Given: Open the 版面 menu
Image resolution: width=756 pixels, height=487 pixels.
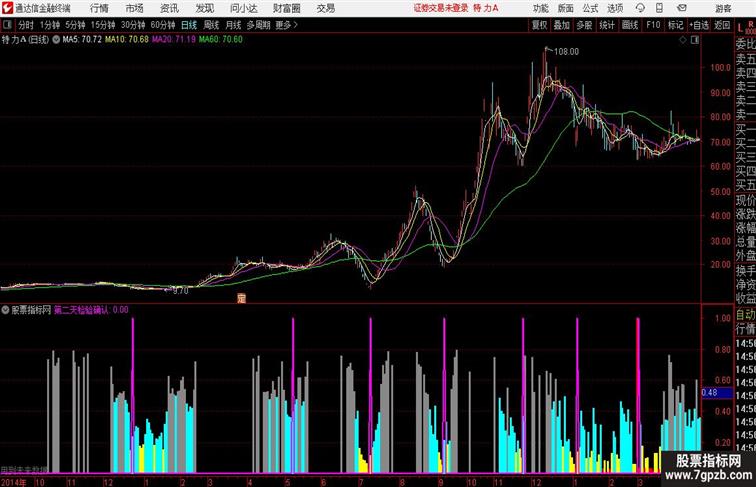Looking at the screenshot, I should tap(566, 8).
